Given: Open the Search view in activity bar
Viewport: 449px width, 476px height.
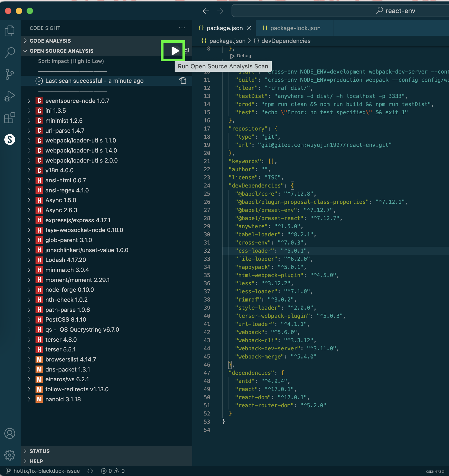Looking at the screenshot, I should [10, 52].
